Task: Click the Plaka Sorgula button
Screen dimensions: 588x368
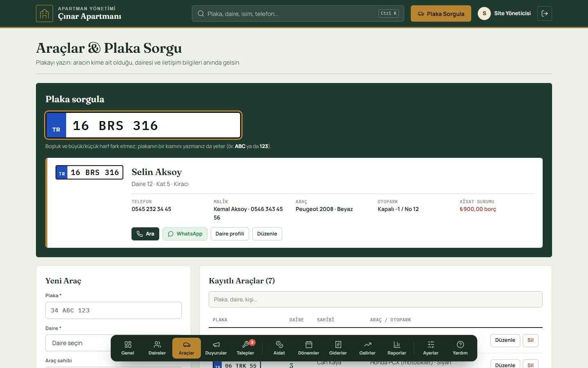Action: coord(441,13)
